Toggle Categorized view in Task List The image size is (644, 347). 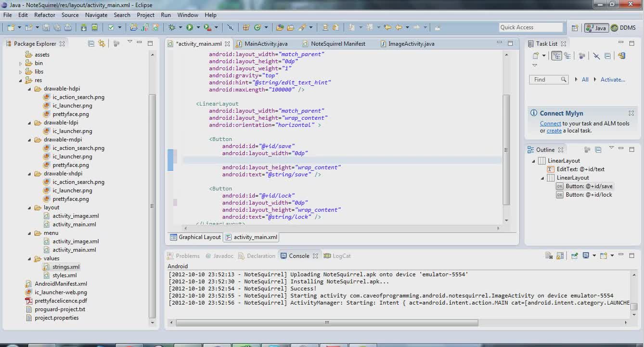tap(556, 56)
